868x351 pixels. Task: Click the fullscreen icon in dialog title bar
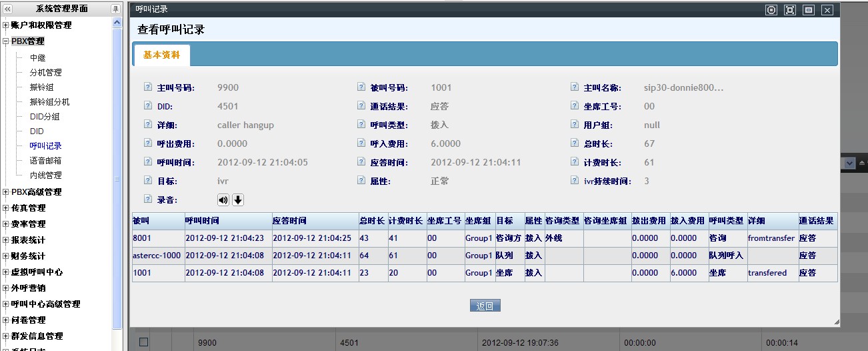coord(790,9)
